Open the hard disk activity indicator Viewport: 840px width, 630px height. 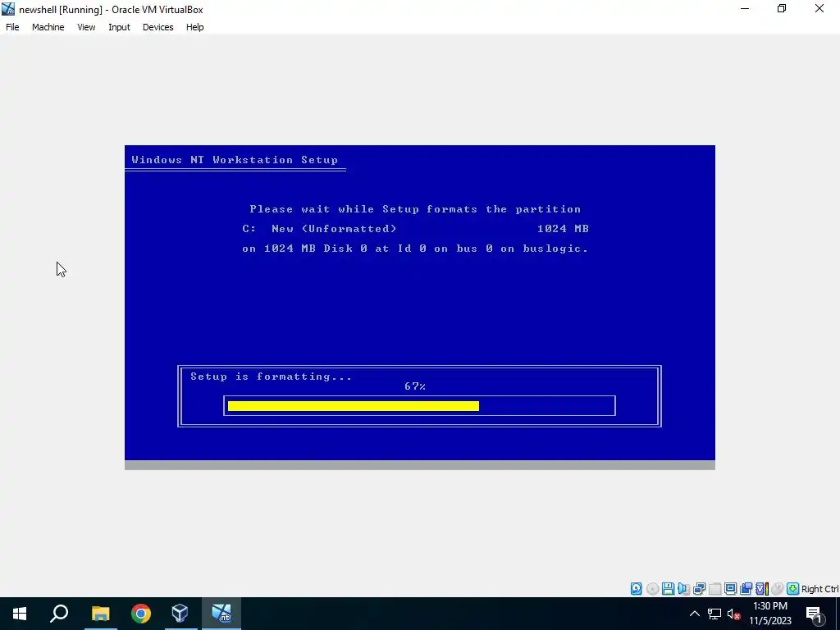pos(636,589)
